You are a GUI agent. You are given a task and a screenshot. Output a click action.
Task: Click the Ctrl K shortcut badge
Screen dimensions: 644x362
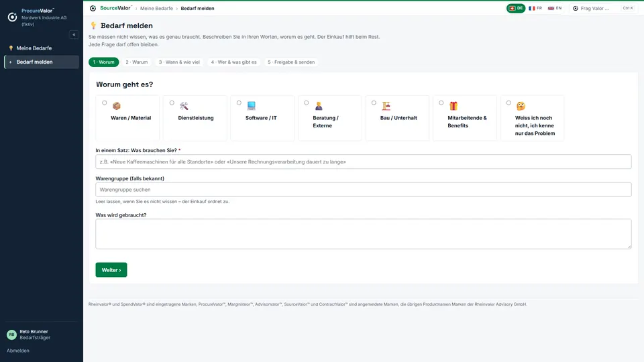tap(628, 8)
